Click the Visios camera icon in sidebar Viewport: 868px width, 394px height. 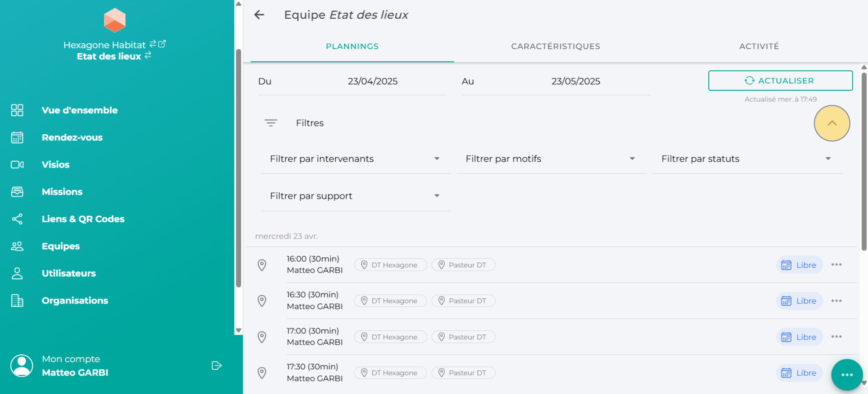[17, 165]
